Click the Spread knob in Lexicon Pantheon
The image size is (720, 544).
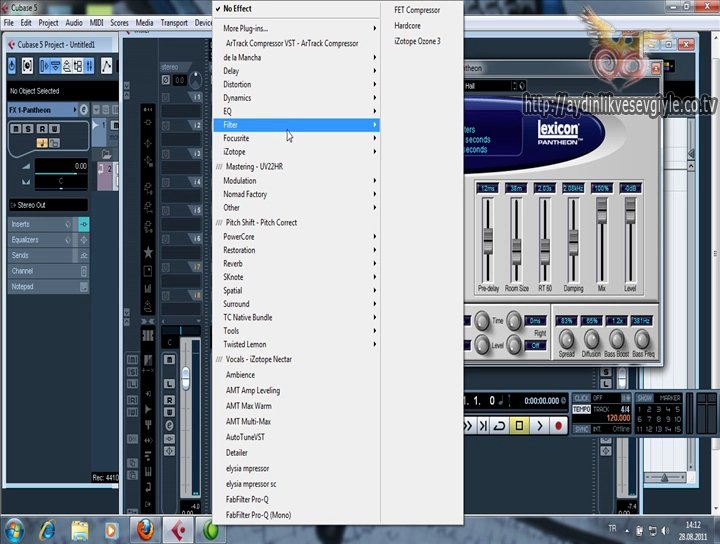pos(567,340)
